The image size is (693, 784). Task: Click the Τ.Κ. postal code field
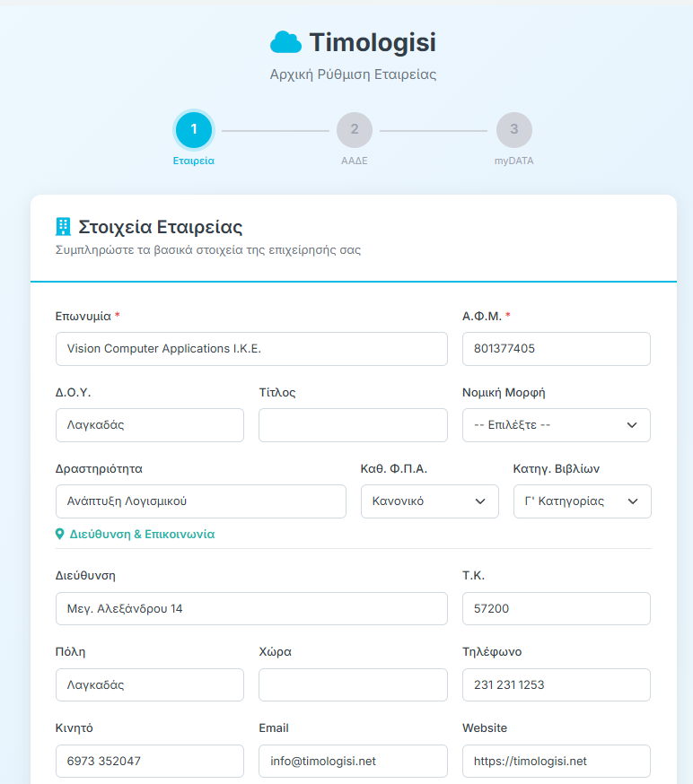coord(556,608)
